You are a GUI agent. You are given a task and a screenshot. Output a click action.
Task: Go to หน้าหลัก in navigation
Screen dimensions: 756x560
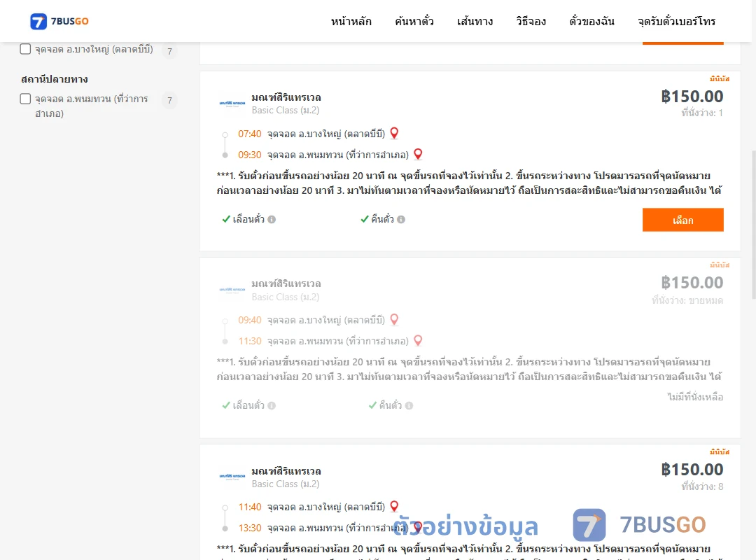(351, 21)
